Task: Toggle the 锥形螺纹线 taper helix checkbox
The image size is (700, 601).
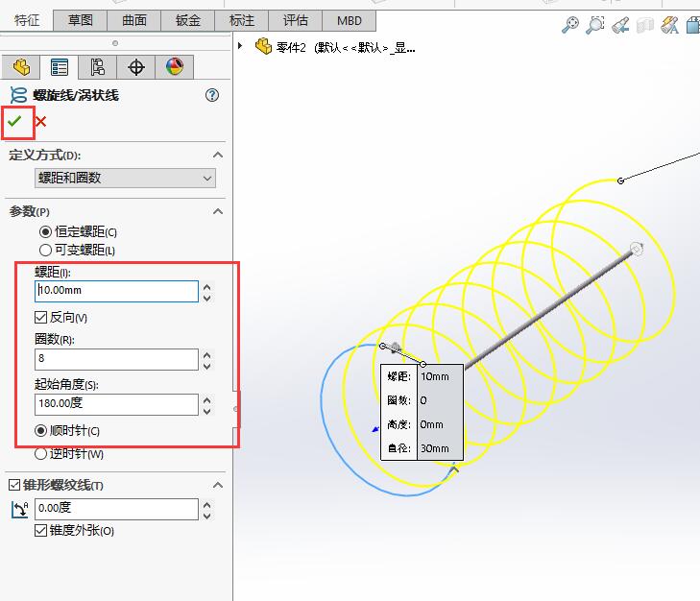Action: click(x=14, y=485)
